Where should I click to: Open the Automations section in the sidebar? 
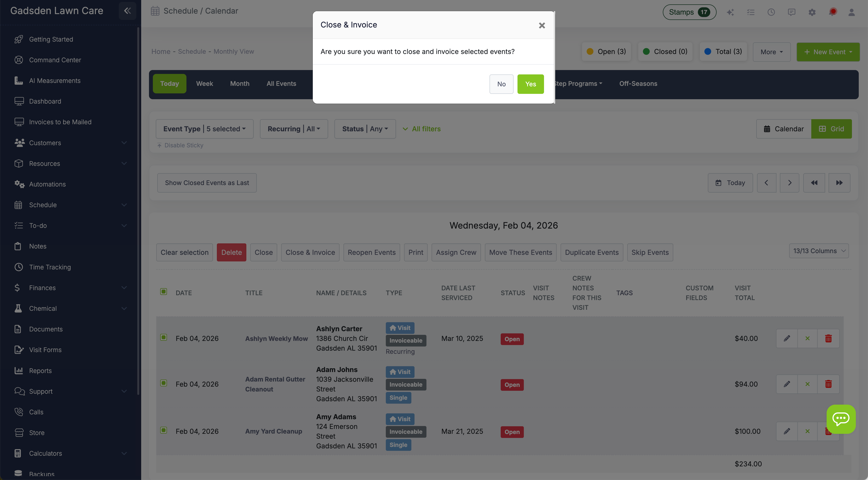pyautogui.click(x=47, y=184)
